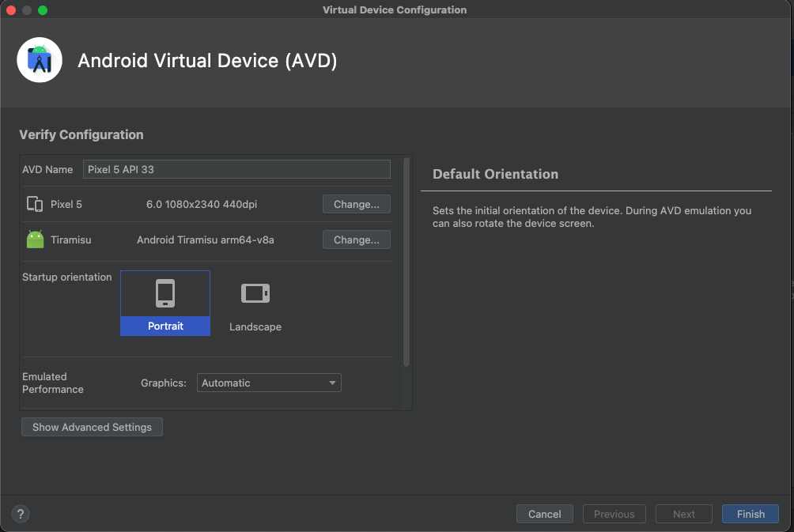Click the Android Tiramisu arm64-v8a text
794x532 pixels.
pyautogui.click(x=206, y=240)
